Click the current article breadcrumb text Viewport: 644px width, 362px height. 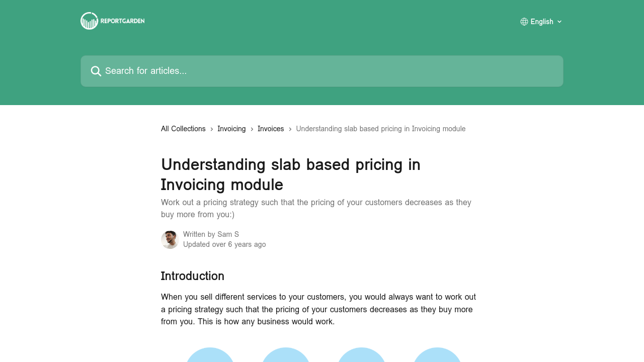380,129
